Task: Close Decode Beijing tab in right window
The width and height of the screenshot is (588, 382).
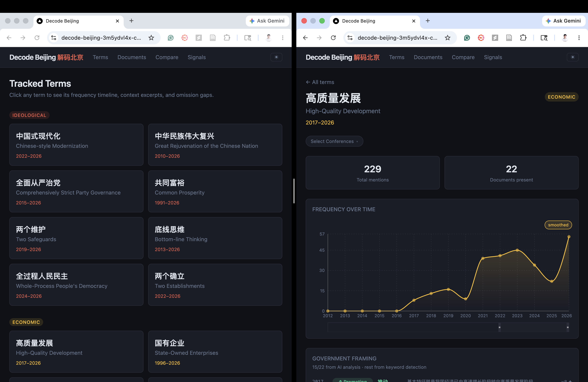Action: 414,21
